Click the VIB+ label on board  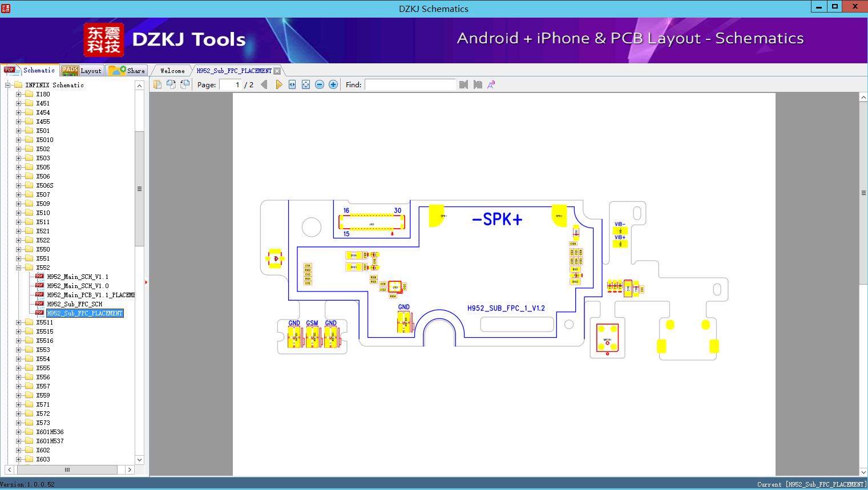pyautogui.click(x=620, y=237)
